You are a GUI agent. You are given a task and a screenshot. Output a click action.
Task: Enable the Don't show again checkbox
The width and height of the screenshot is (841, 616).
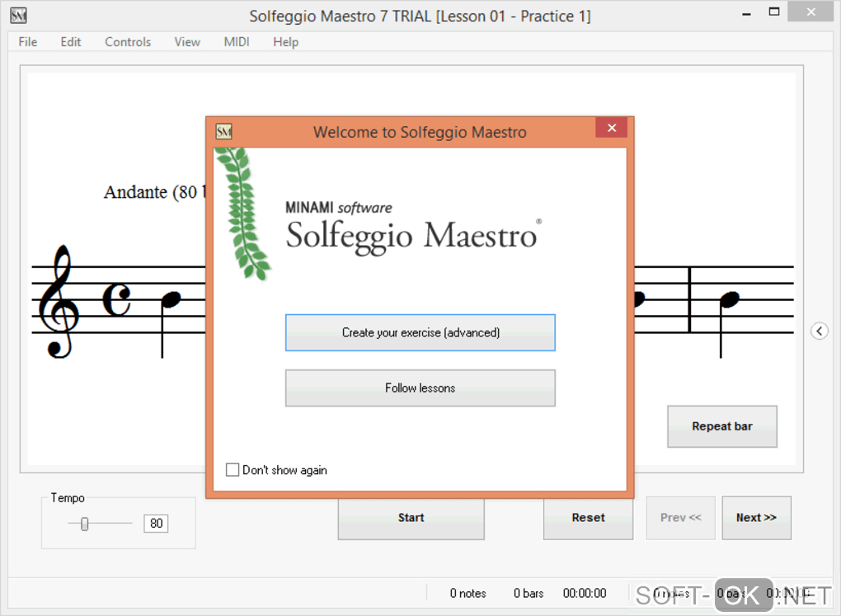point(233,470)
